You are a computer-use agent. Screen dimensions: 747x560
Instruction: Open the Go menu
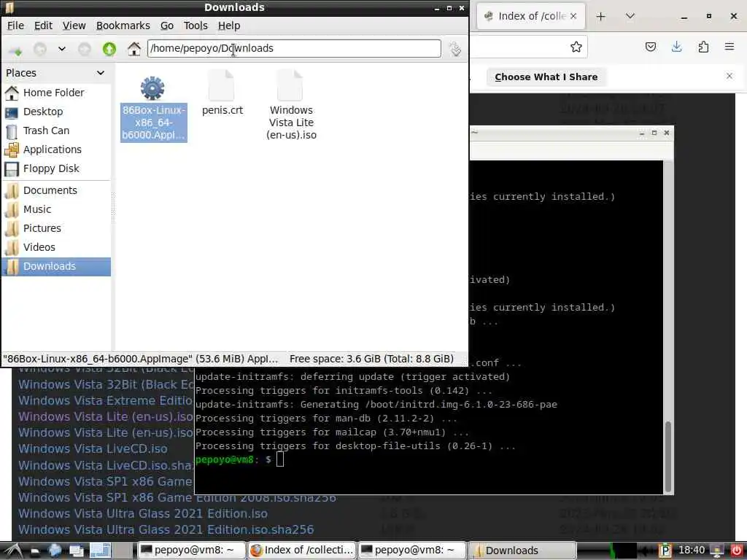click(167, 26)
